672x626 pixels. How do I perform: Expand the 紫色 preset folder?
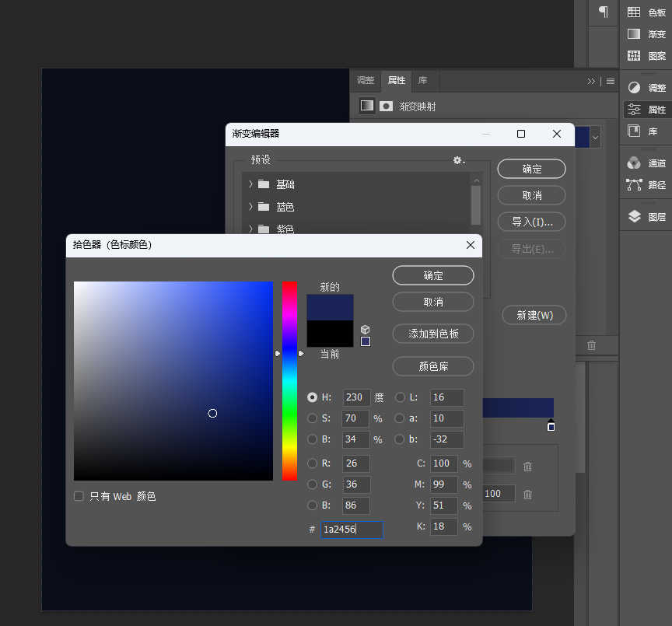pyautogui.click(x=250, y=229)
